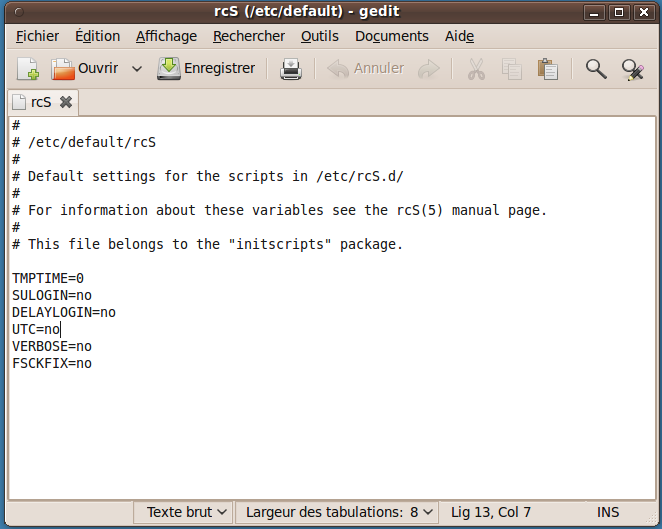This screenshot has height=529, width=662.
Task: Click the find and replace icon
Action: tap(632, 69)
